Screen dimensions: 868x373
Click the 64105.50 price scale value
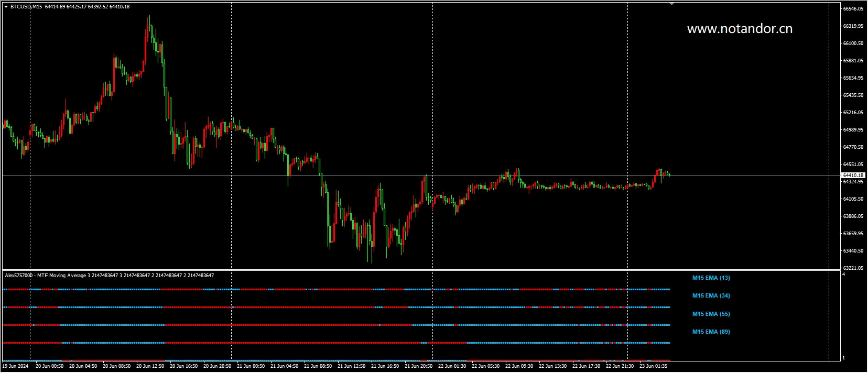(853, 199)
